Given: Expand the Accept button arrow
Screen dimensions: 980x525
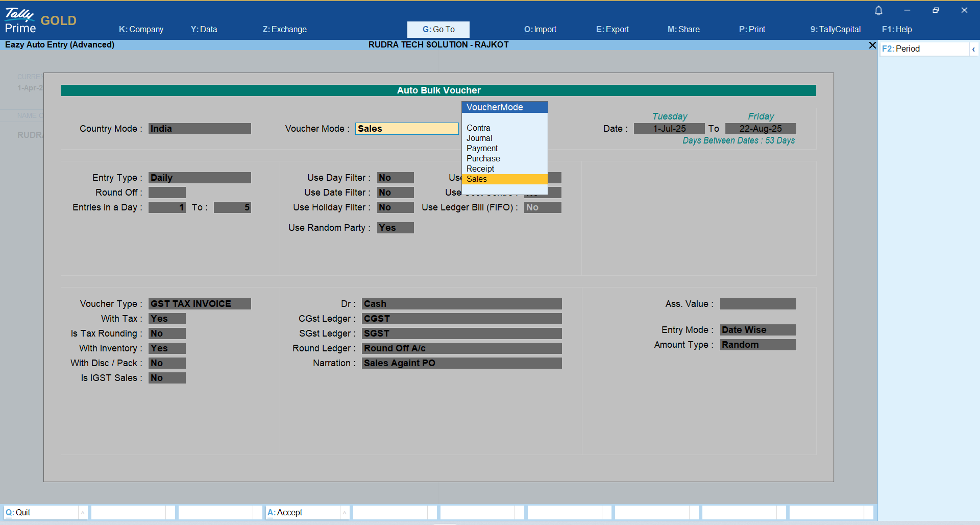Looking at the screenshot, I should tap(345, 513).
